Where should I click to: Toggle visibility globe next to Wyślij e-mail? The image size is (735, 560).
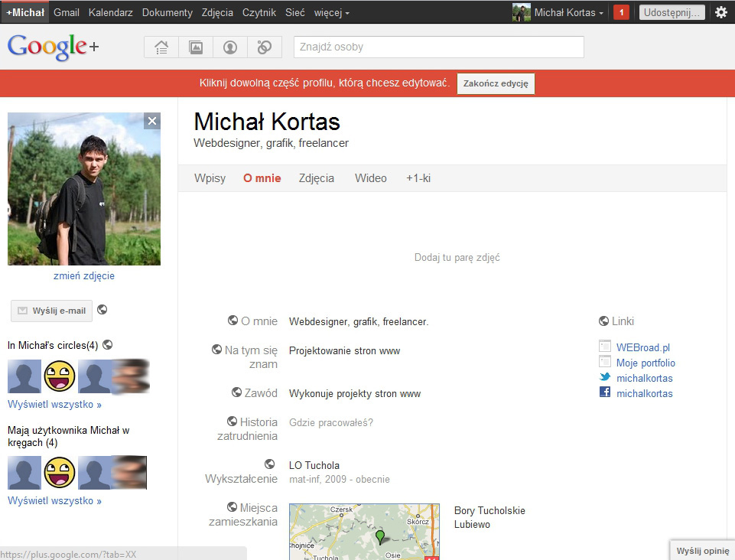pyautogui.click(x=102, y=310)
